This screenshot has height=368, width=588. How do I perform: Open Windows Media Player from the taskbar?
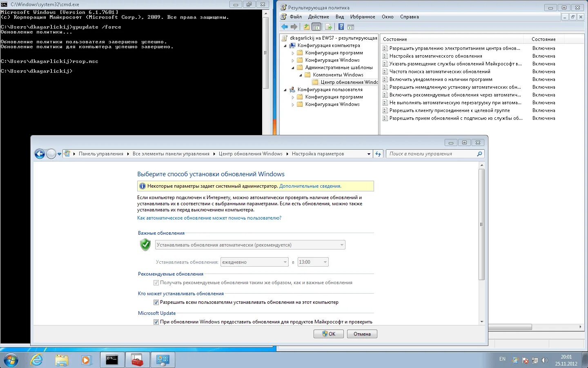point(86,360)
